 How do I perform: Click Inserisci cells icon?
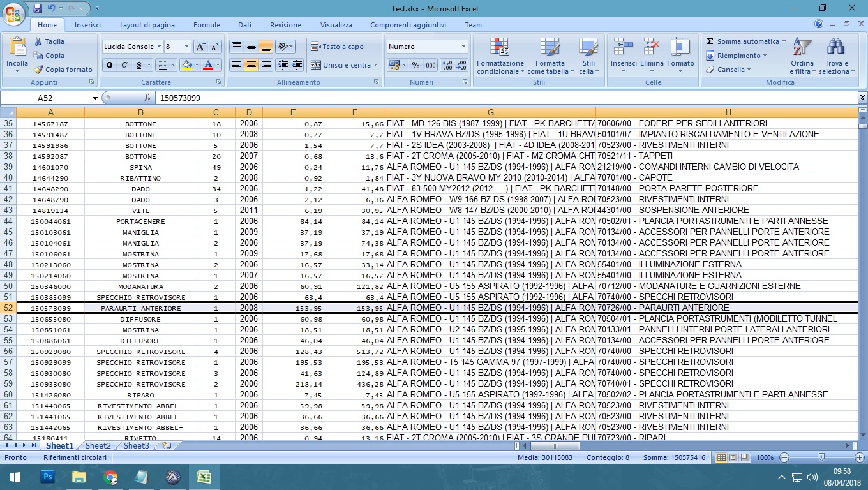[x=624, y=47]
